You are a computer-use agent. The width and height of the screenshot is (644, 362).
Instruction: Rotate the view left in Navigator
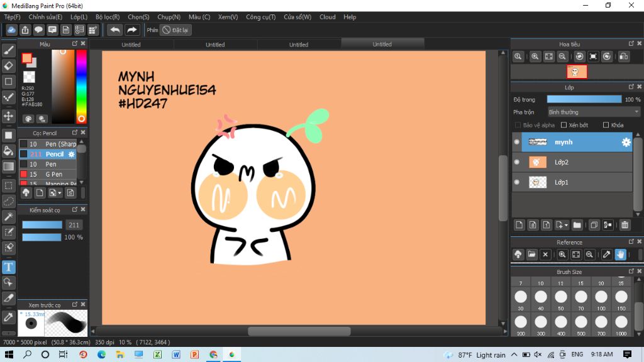[x=579, y=57]
